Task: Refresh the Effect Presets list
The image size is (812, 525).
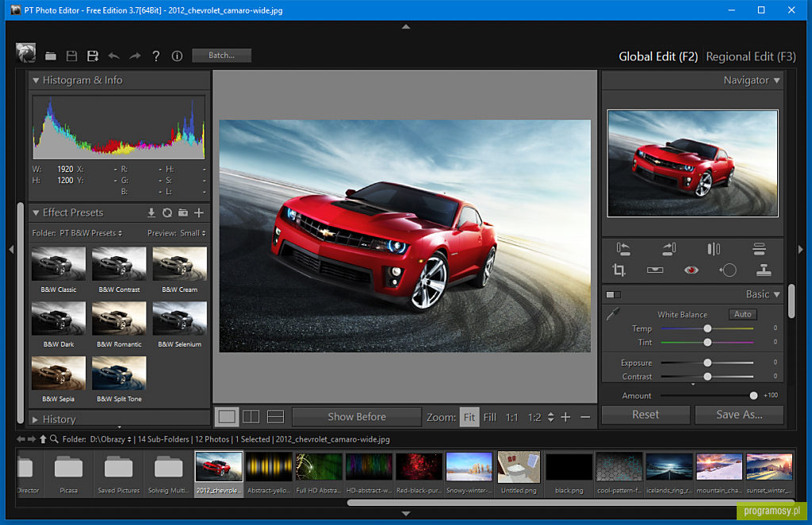Action: [x=167, y=213]
